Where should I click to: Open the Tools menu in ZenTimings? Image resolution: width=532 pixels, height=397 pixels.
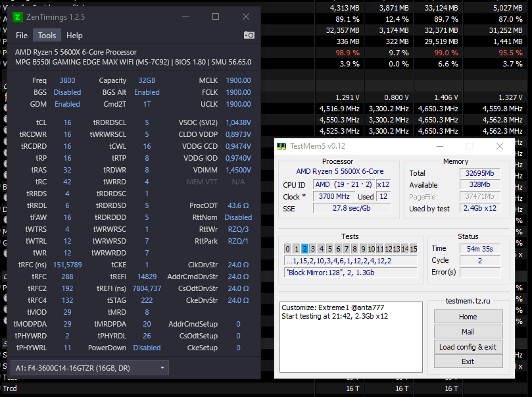tap(47, 36)
